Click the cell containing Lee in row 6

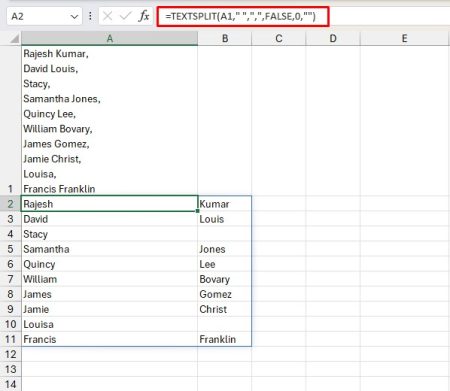225,264
